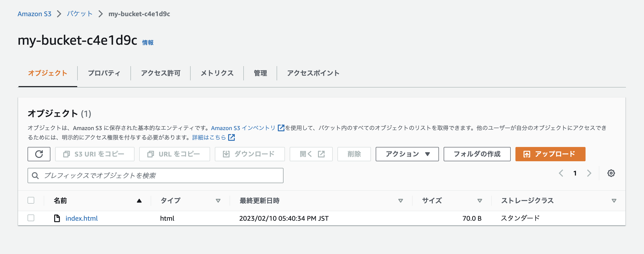Open the 詳細はこちら link
The image size is (644, 254).
(x=209, y=137)
